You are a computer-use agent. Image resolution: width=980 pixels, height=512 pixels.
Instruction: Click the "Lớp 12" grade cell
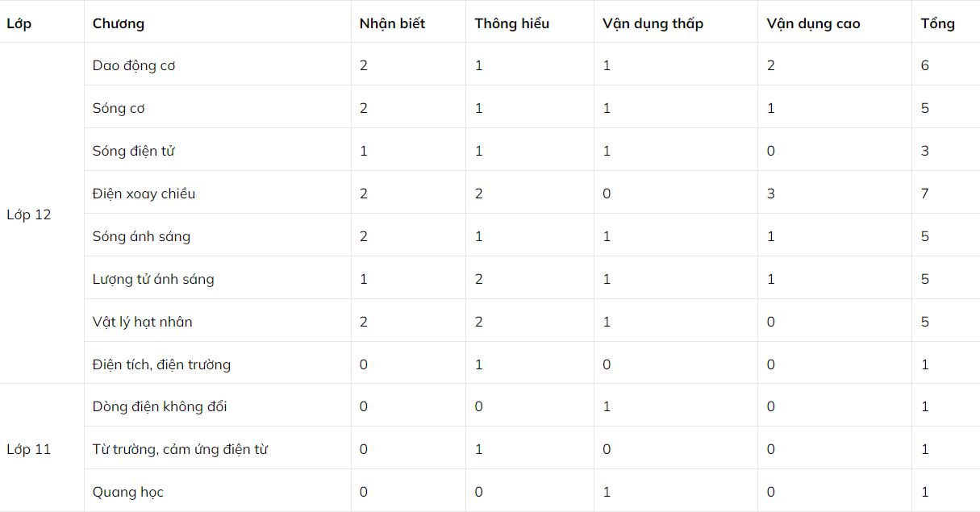pyautogui.click(x=29, y=214)
